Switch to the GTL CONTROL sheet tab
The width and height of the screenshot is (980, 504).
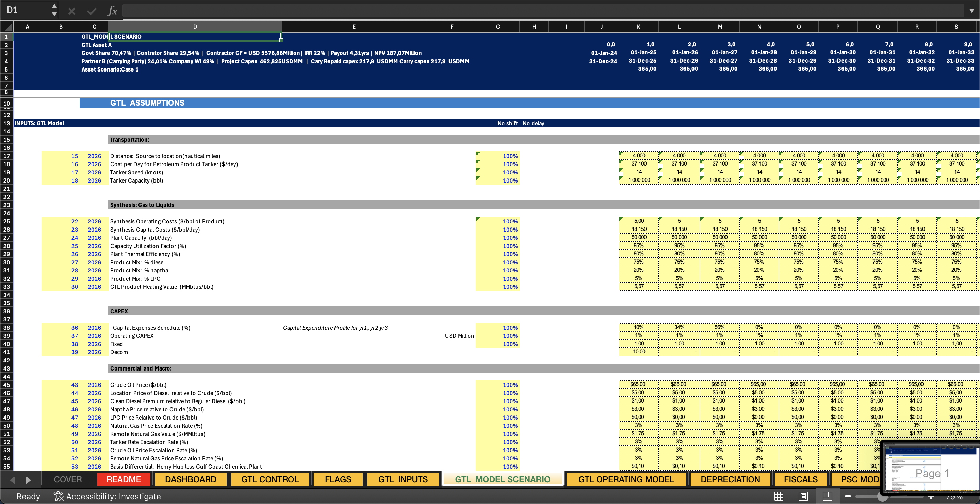point(270,479)
